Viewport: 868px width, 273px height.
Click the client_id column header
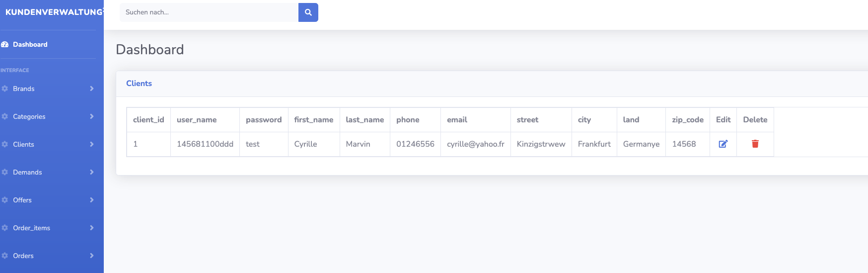point(148,120)
